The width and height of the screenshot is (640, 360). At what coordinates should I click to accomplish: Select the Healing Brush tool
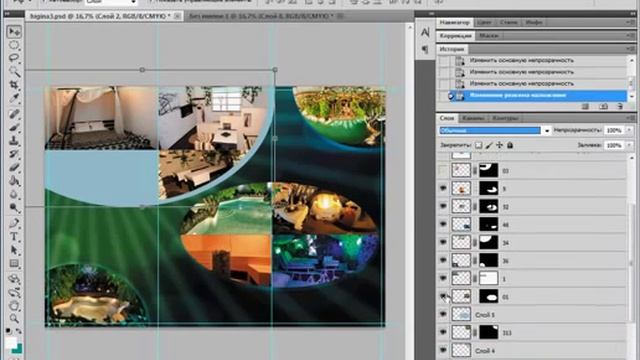14,114
